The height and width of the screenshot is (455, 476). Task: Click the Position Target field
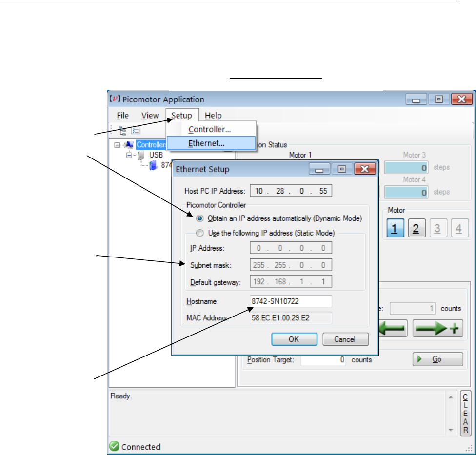[x=323, y=360]
